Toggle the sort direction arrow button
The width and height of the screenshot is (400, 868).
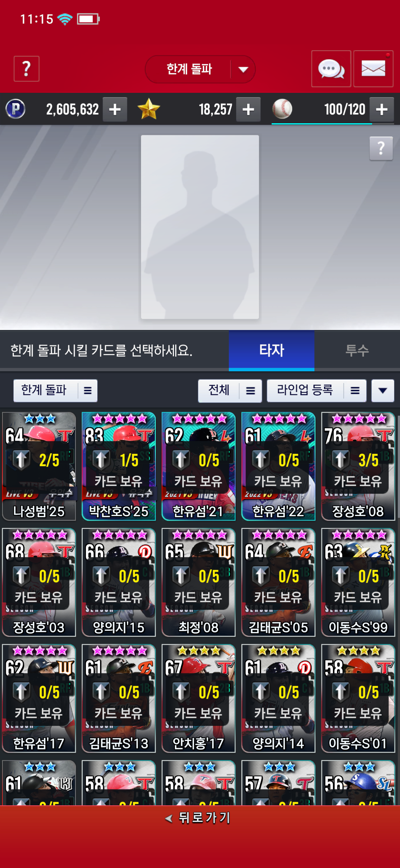point(383,391)
